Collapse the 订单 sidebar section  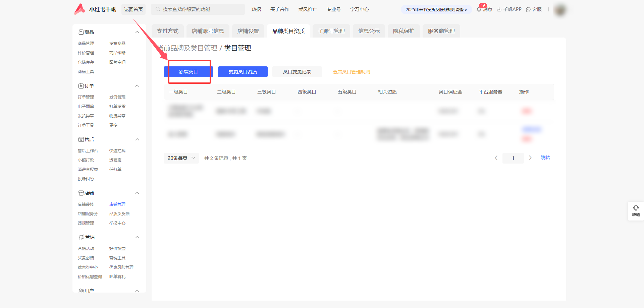(137, 86)
